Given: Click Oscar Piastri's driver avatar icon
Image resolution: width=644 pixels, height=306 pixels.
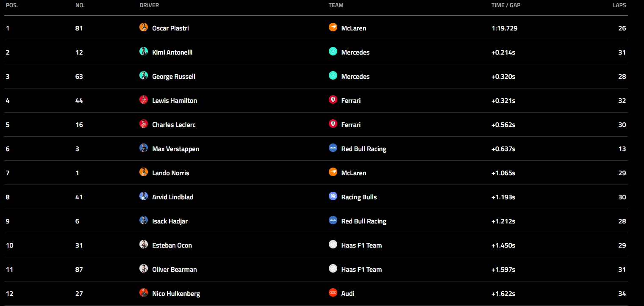Looking at the screenshot, I should pyautogui.click(x=144, y=28).
